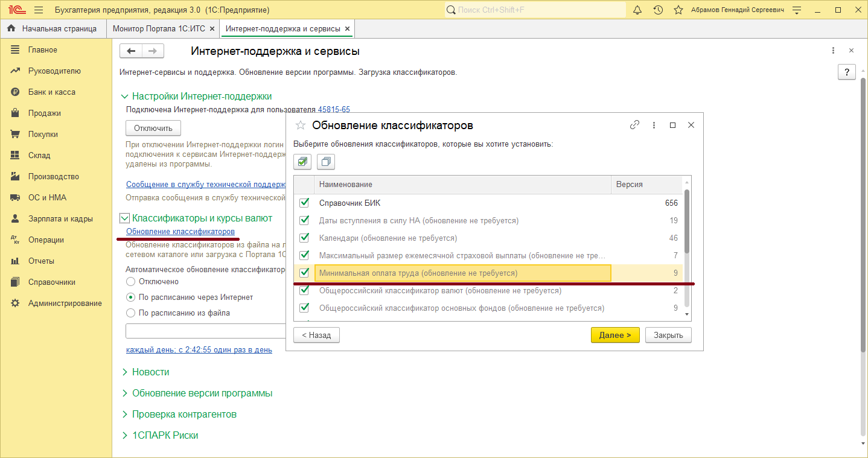Open help question mark button

point(847,72)
